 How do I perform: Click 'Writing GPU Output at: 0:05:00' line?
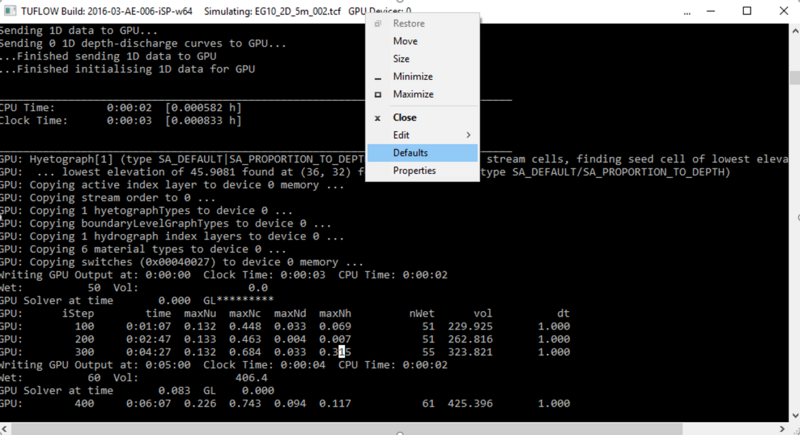click(x=223, y=365)
